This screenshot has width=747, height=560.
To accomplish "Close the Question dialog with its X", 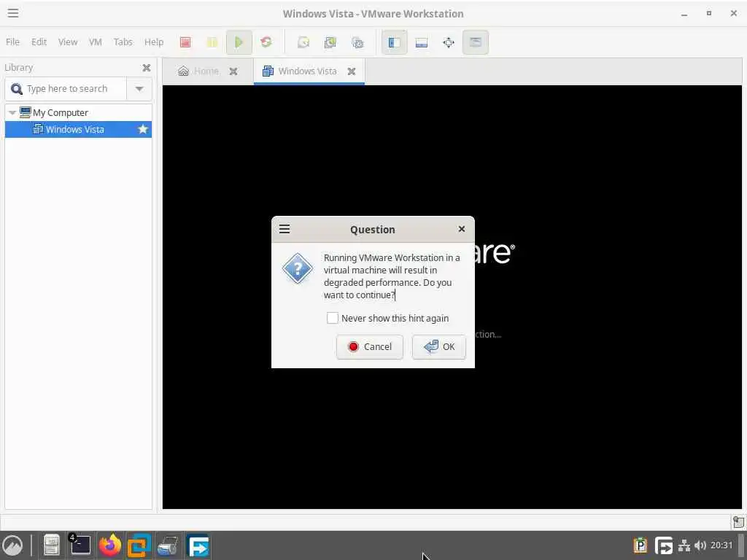I will point(462,229).
